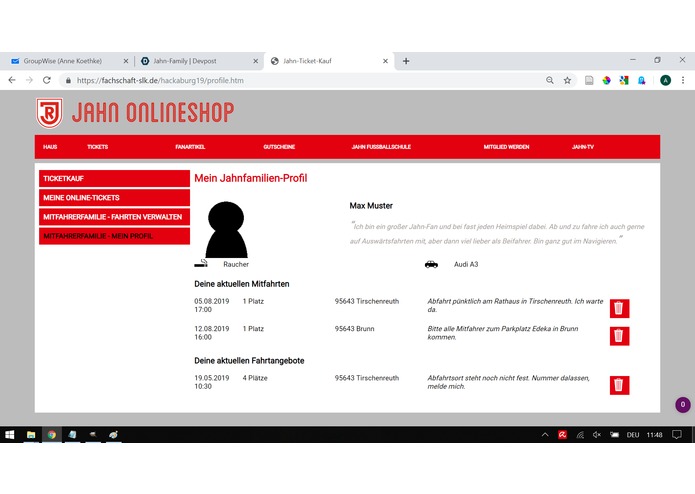695x494 pixels.
Task: Click the smoker cigarette icon
Action: click(201, 264)
